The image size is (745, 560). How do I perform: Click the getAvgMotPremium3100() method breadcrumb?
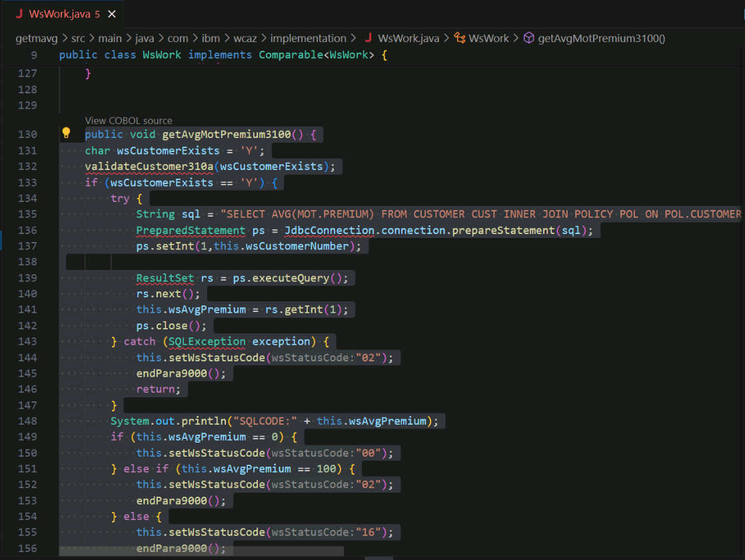[601, 39]
